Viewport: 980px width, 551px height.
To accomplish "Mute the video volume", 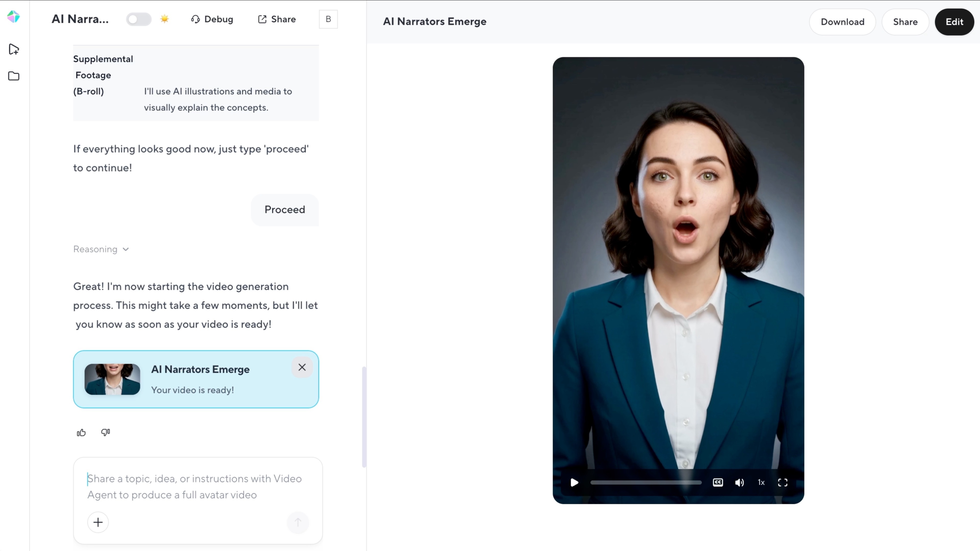I will pos(739,483).
